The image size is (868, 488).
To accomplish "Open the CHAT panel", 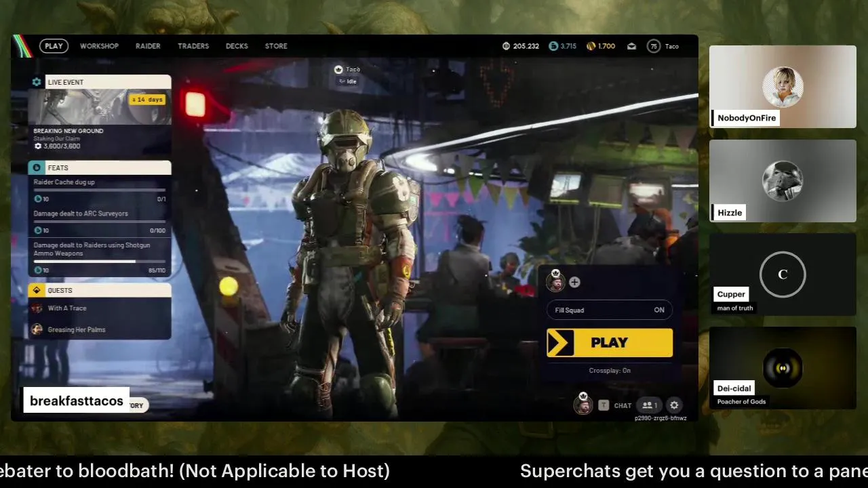I will (623, 405).
